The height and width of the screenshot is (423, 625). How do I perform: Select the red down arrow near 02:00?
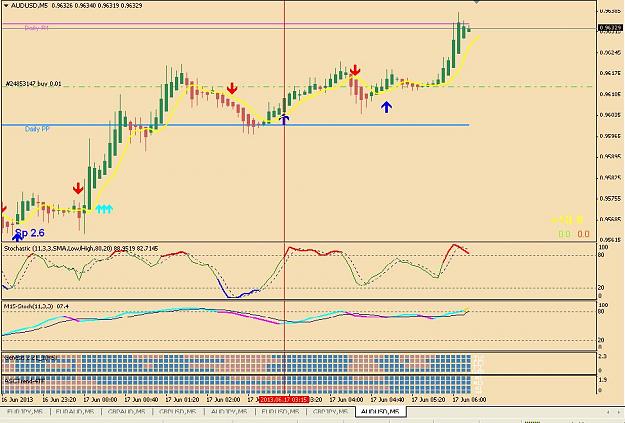(232, 88)
